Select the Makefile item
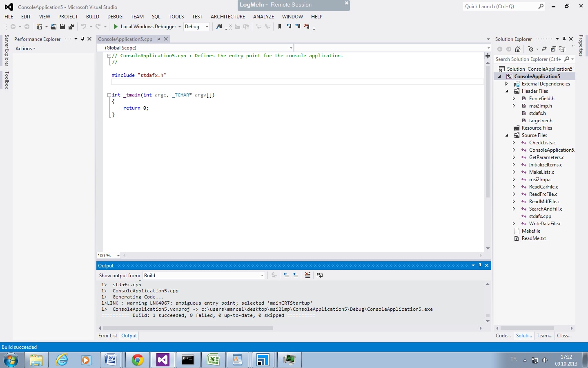Viewport: 588px width, 368px height. 531,231
